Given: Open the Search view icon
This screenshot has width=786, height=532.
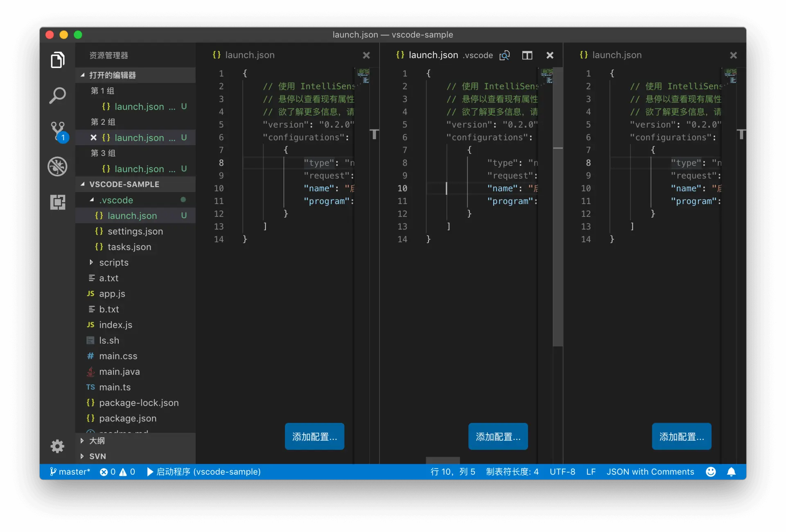Looking at the screenshot, I should (57, 96).
